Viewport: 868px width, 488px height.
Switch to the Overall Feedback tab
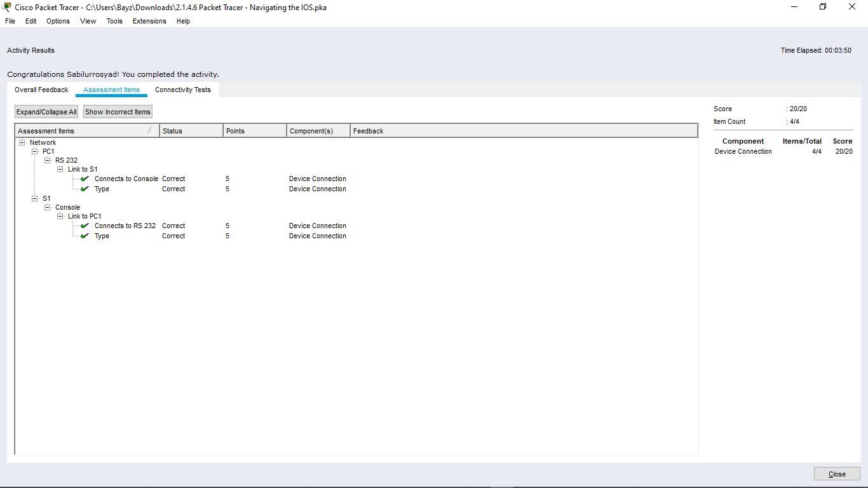point(41,90)
